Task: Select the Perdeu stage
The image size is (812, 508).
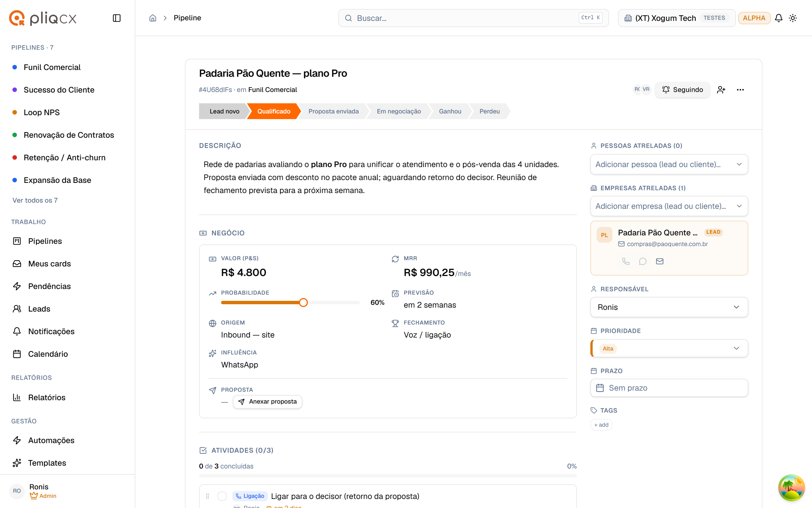Action: [x=489, y=111]
